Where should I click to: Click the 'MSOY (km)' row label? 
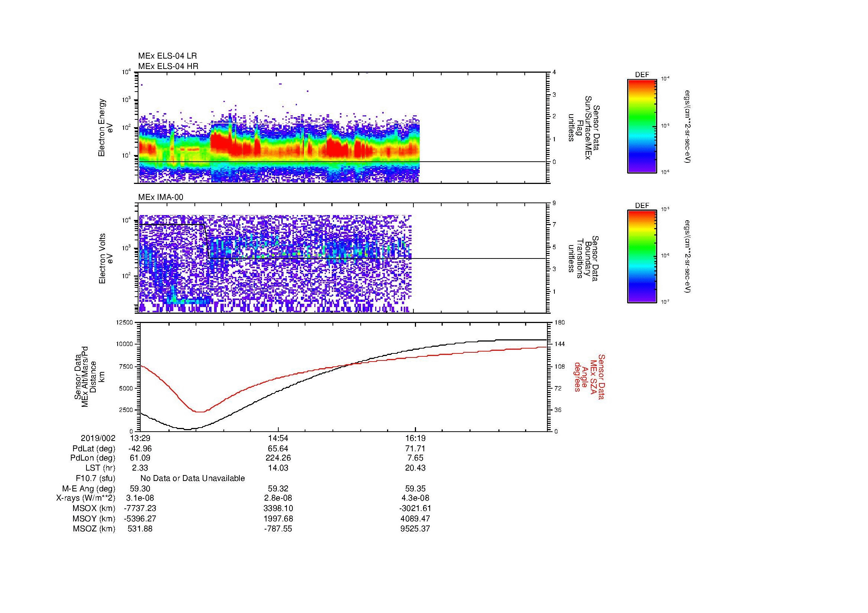click(94, 518)
